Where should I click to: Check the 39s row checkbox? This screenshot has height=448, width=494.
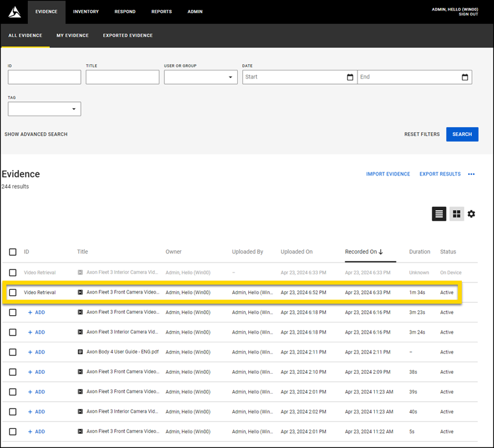[12, 392]
